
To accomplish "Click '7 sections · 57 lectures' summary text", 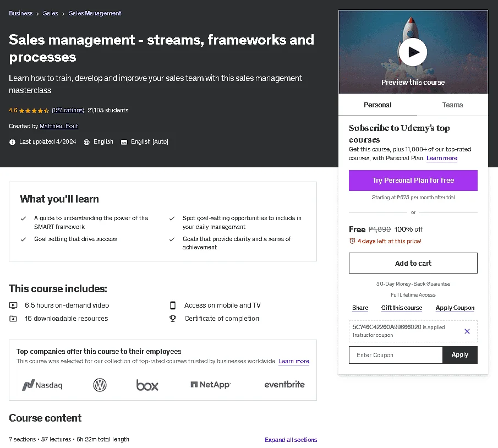I will pyautogui.click(x=69, y=439).
